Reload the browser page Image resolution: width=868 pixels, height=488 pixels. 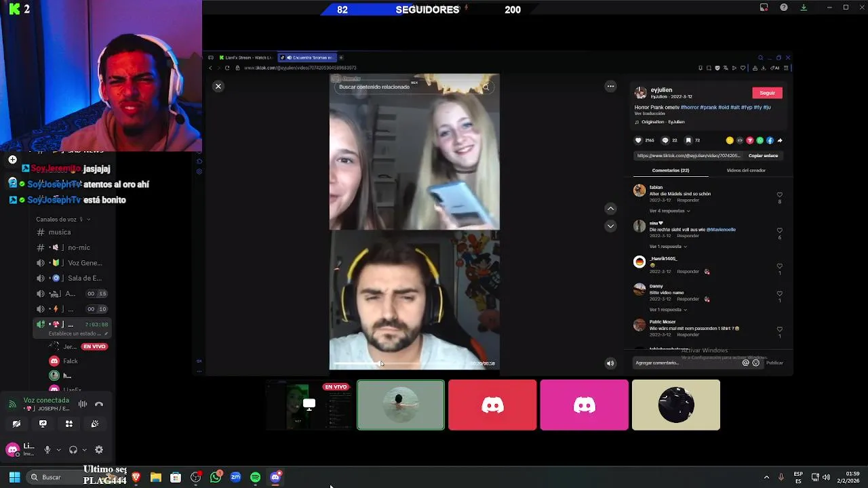227,68
